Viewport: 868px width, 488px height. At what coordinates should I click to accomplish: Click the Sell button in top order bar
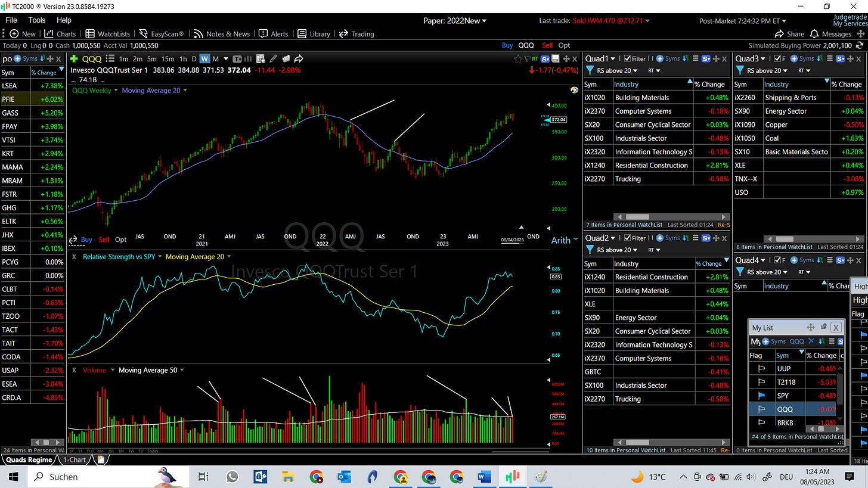pyautogui.click(x=547, y=45)
